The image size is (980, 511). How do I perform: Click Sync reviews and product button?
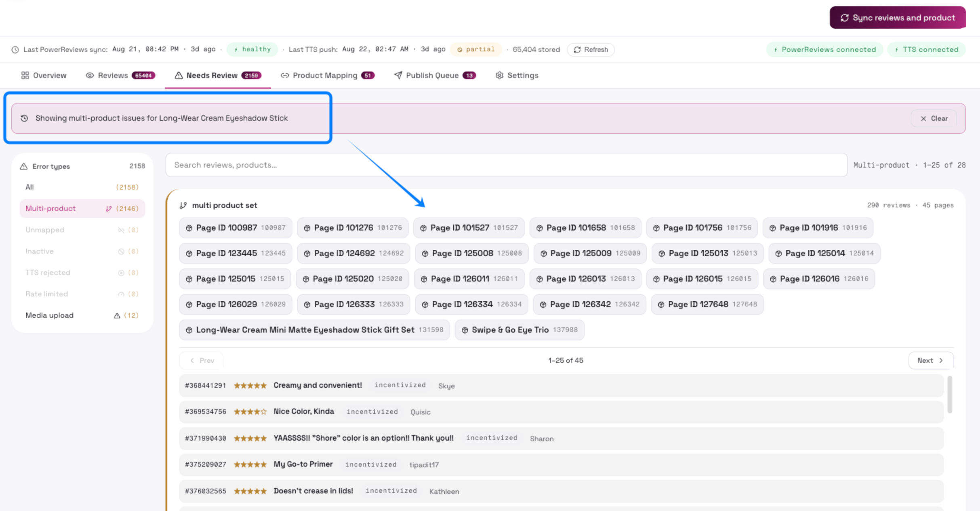pos(898,17)
